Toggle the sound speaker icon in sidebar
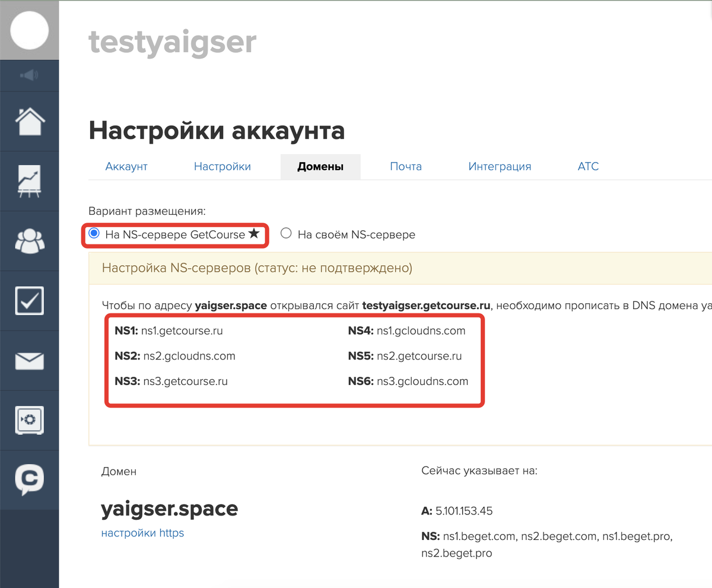Viewport: 712px width, 588px height. 29,75
